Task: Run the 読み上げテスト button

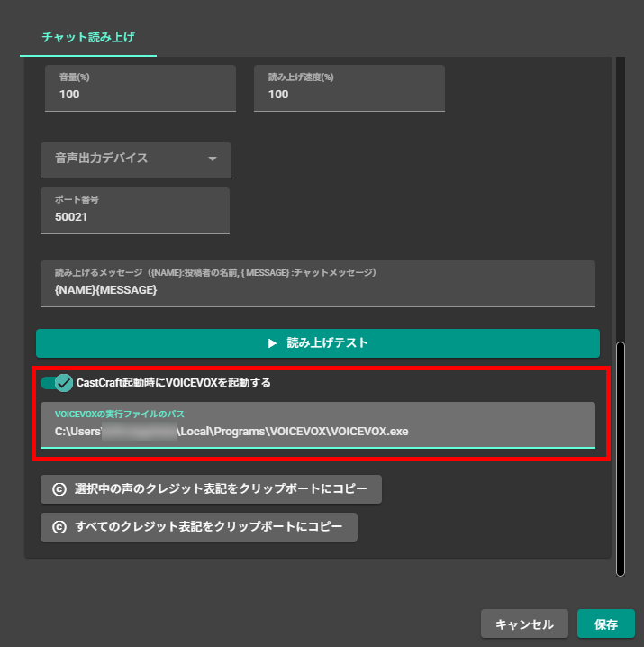Action: (x=318, y=343)
